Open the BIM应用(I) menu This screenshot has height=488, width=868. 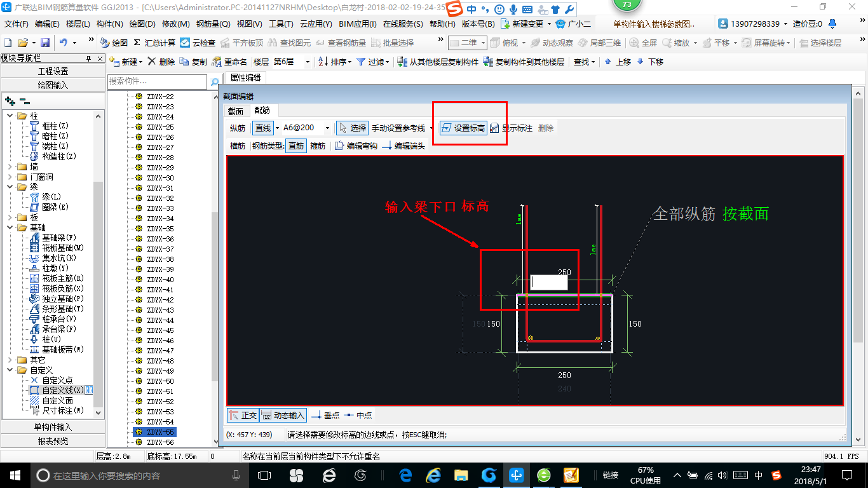[x=358, y=24]
